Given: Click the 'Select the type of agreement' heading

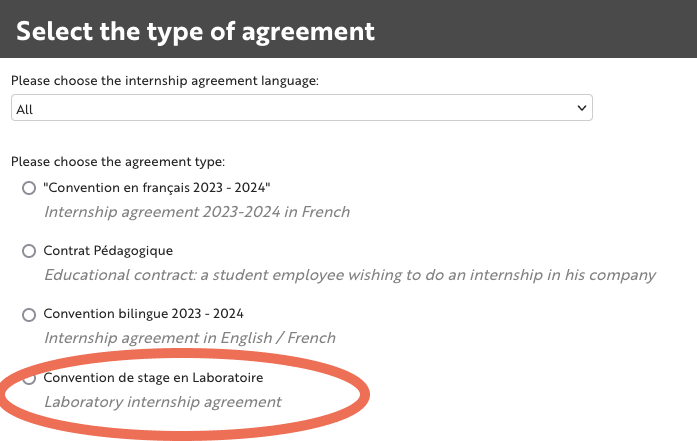Looking at the screenshot, I should (196, 31).
